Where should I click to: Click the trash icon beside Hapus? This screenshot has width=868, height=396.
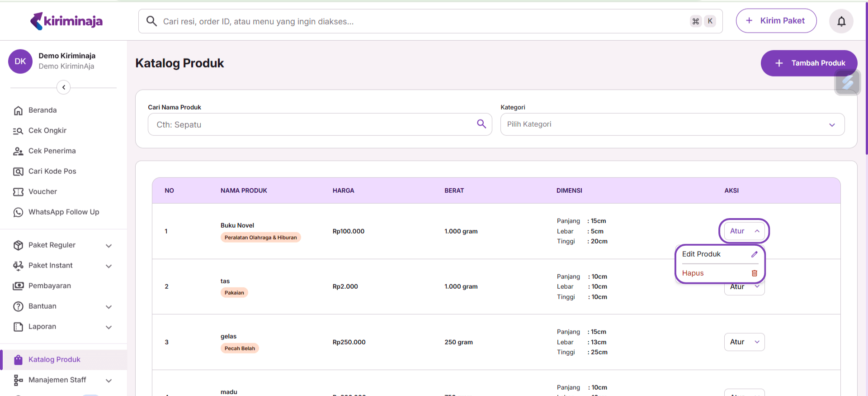754,273
